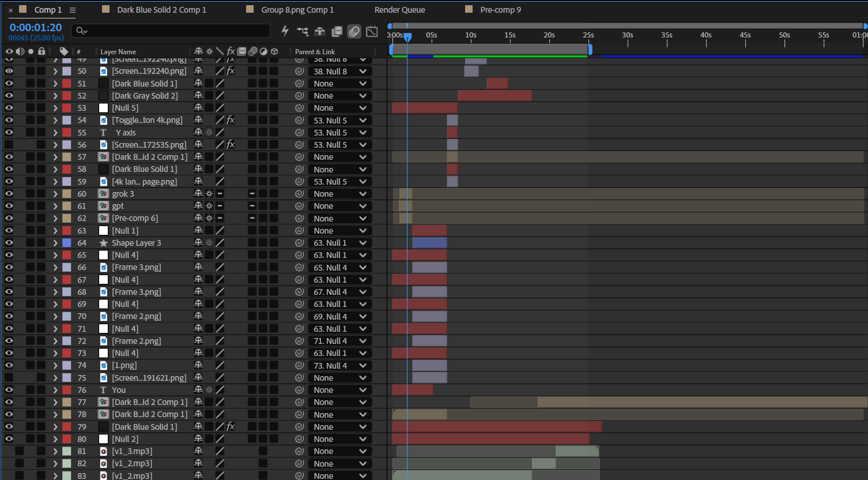Click the current timecode 0:00:01:20
This screenshot has width=868, height=480.
tap(36, 28)
